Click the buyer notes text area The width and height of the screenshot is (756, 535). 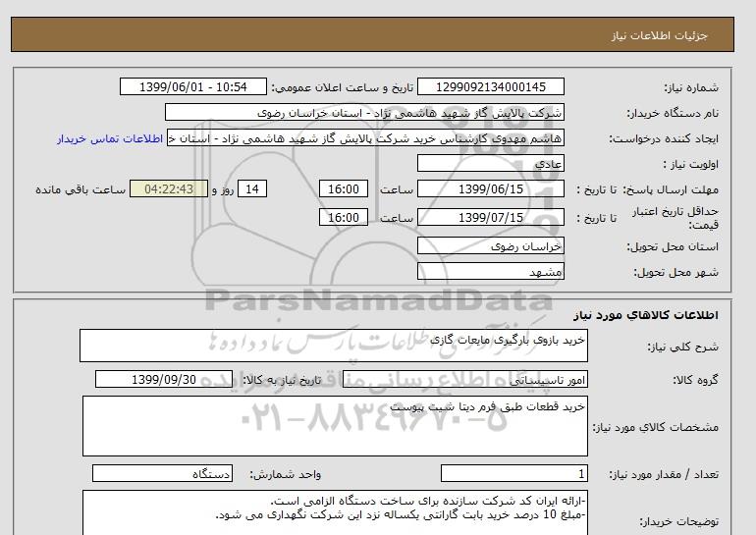tap(335, 512)
